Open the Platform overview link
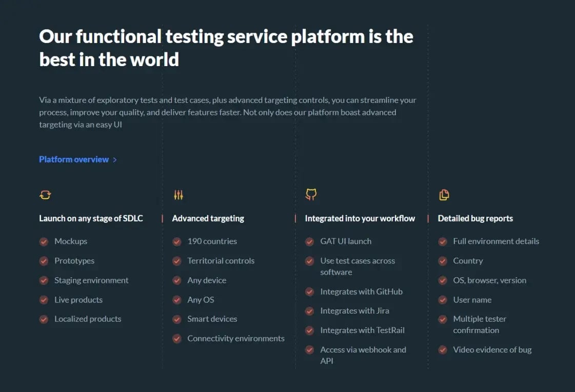The height and width of the screenshot is (392, 575). [x=74, y=159]
